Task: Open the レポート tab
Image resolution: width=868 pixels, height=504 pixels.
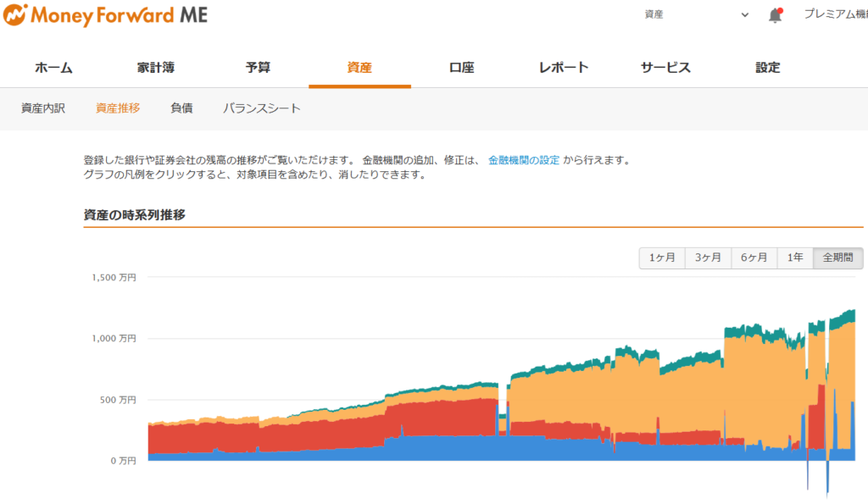Action: tap(564, 68)
